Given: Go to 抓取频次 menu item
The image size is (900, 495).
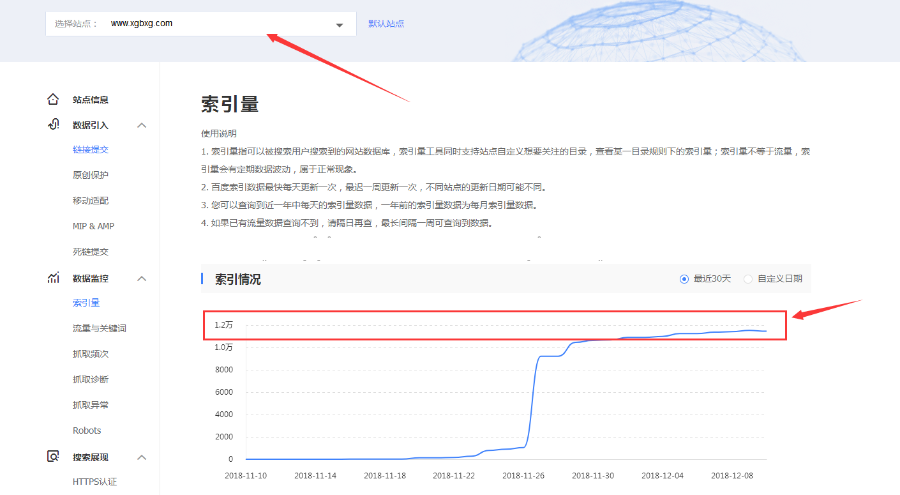Looking at the screenshot, I should point(90,354).
